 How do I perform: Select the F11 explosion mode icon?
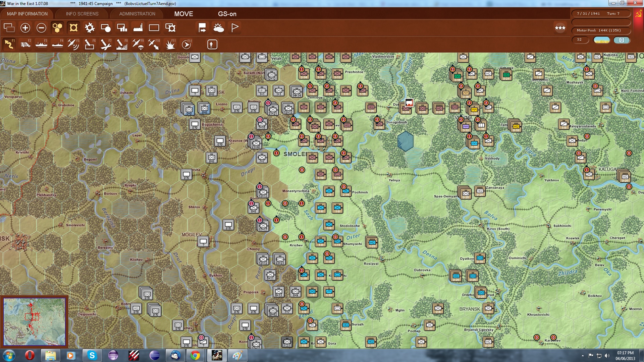[170, 44]
